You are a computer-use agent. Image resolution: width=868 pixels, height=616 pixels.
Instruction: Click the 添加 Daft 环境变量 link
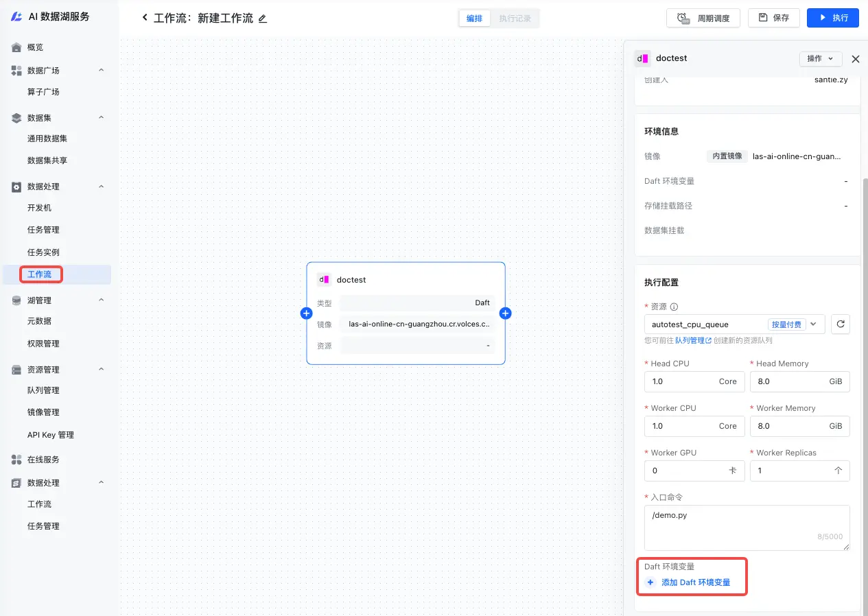pos(696,582)
